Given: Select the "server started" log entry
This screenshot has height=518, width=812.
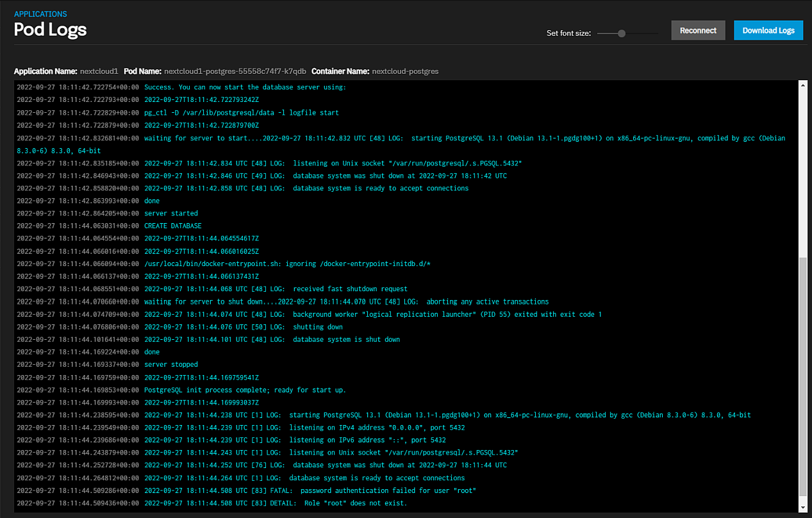Looking at the screenshot, I should 170,213.
